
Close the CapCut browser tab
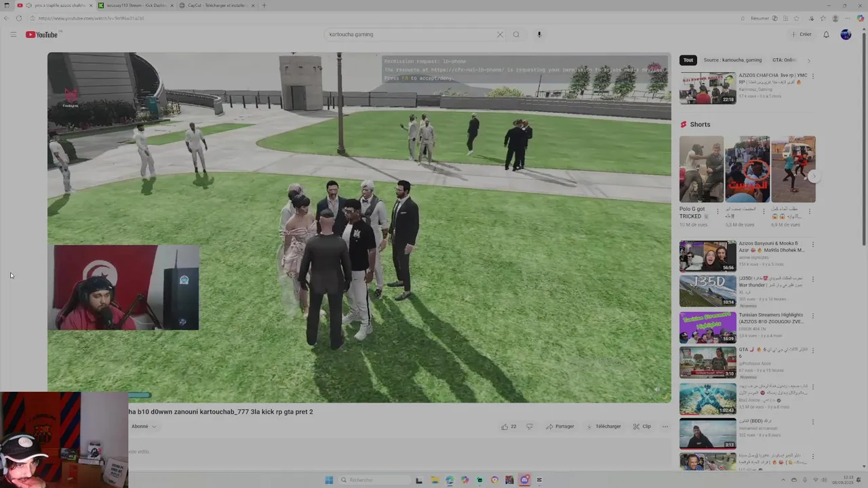(253, 5)
